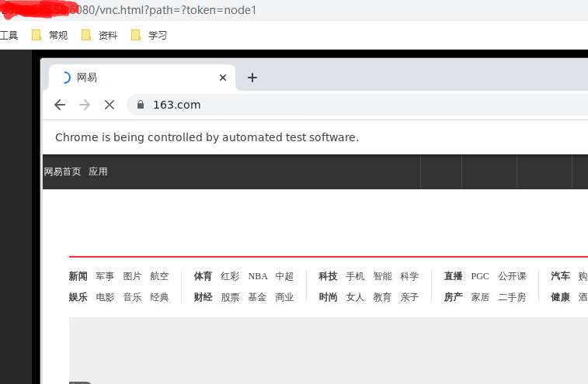Open the 工具 bookmark folder

(x=9, y=35)
